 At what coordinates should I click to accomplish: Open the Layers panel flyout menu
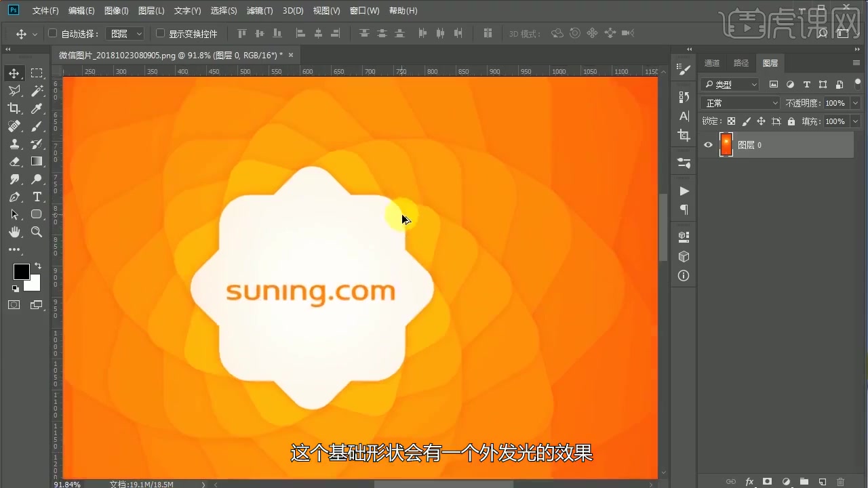[x=856, y=63]
